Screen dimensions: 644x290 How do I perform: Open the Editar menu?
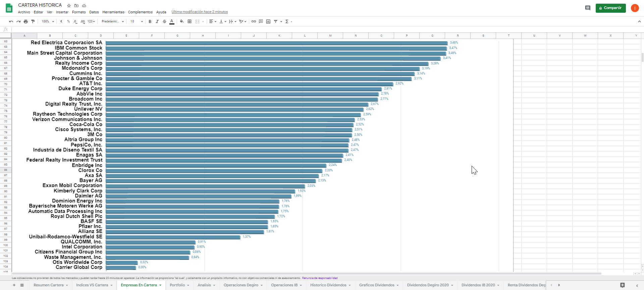click(x=39, y=12)
